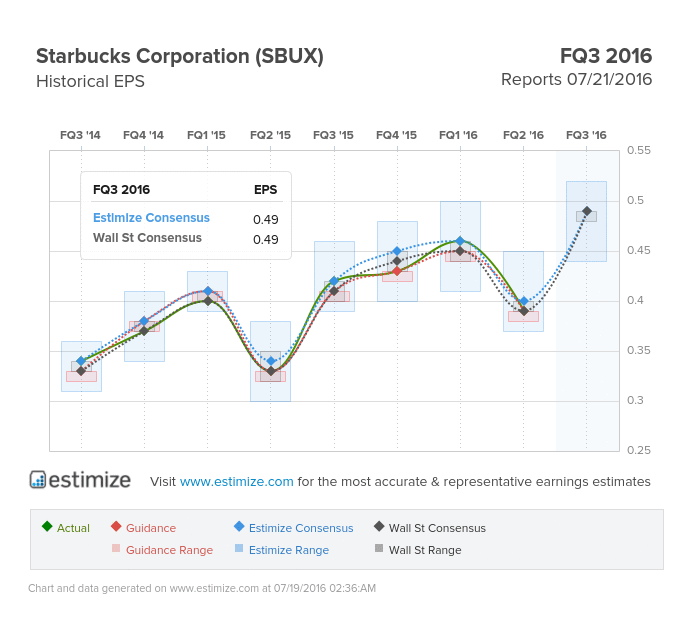685x620 pixels.
Task: Toggle the Wall St Consensus gray diamond icon
Action: coord(379,526)
